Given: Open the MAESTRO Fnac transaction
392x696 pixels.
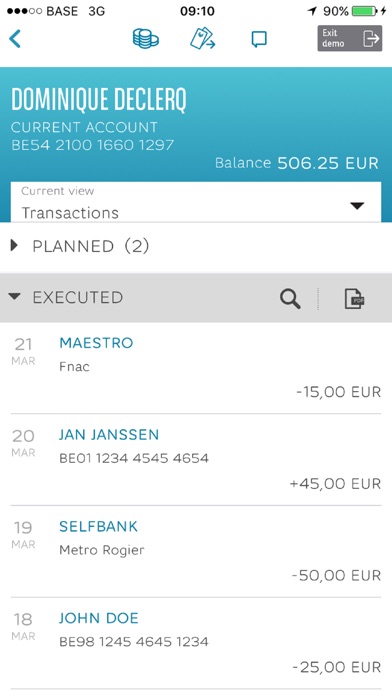Looking at the screenshot, I should [x=196, y=368].
